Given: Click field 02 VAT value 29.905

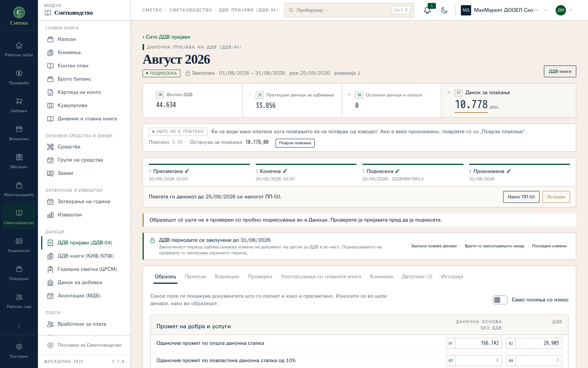Looking at the screenshot, I should pos(538,343).
